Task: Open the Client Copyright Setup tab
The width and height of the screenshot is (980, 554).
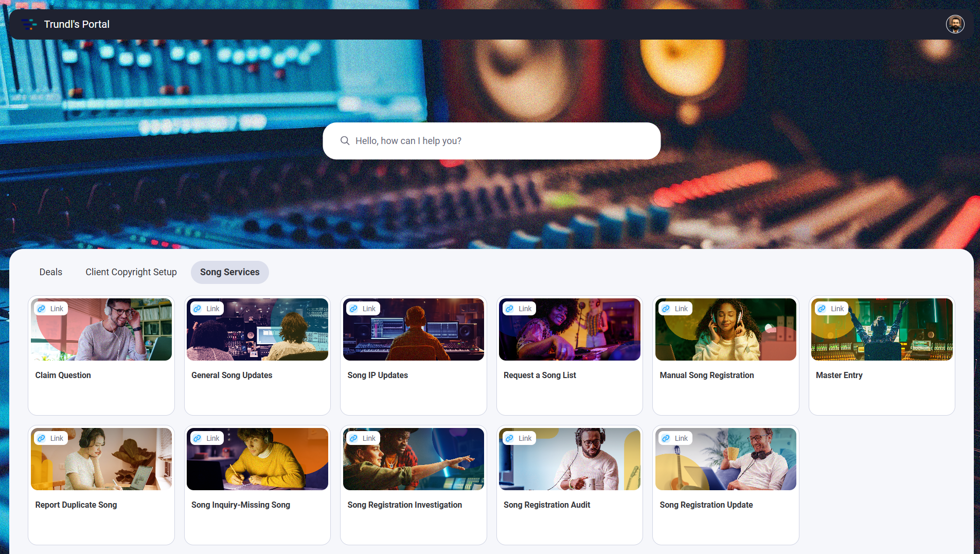Action: 131,272
